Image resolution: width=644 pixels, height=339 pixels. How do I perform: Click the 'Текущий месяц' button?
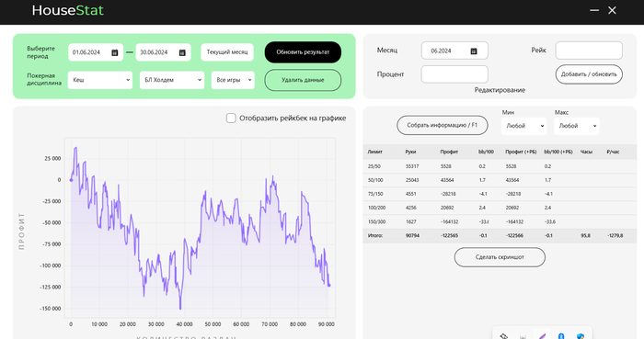tap(227, 52)
